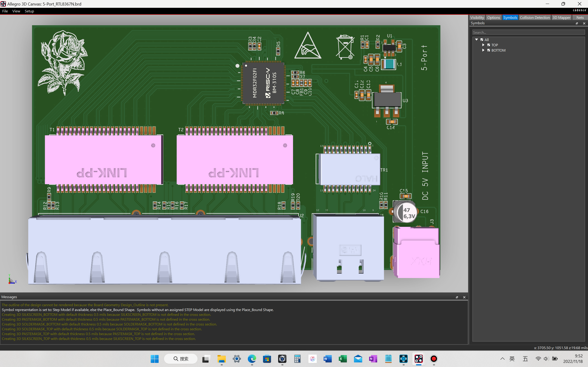Toggle visibility of BOTTOM symbols
The image size is (588, 367).
point(489,50)
